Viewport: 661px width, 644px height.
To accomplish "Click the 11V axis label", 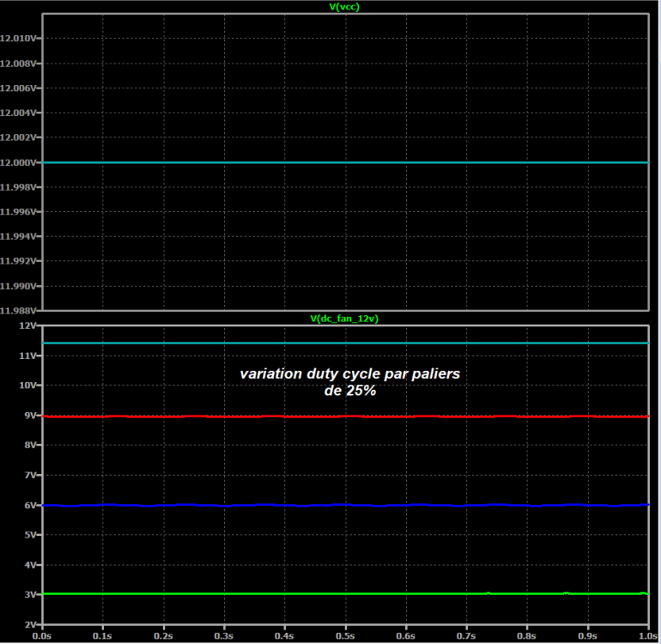I will (x=27, y=356).
